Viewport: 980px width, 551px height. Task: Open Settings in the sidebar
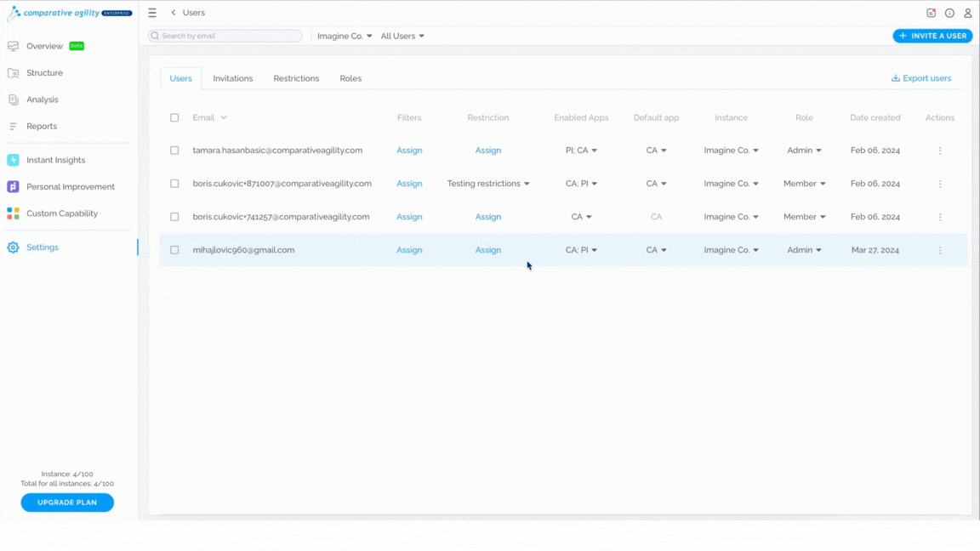pyautogui.click(x=43, y=247)
